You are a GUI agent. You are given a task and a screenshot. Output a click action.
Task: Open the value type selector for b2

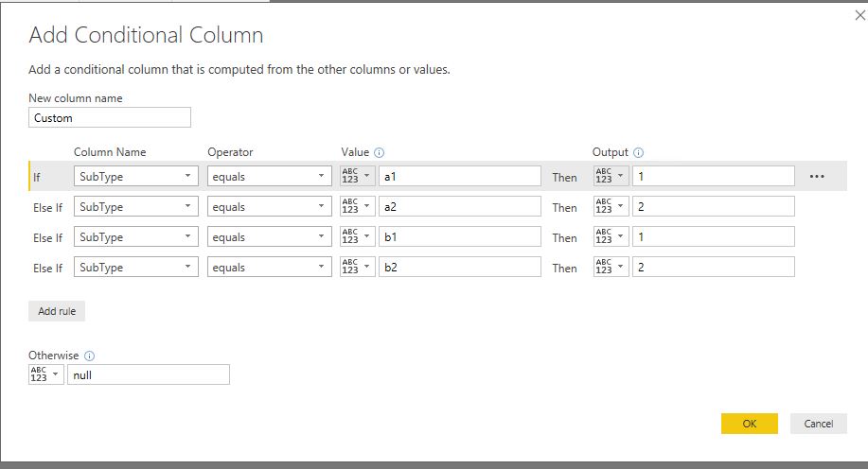tap(358, 267)
